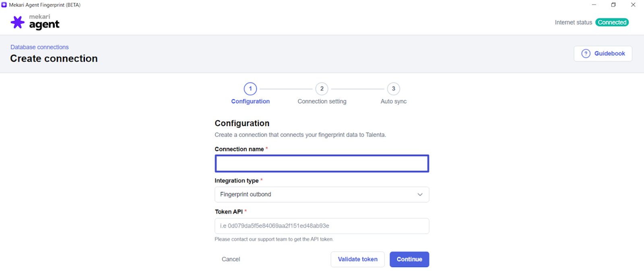The image size is (644, 274).
Task: Click the Continue button
Action: click(409, 259)
